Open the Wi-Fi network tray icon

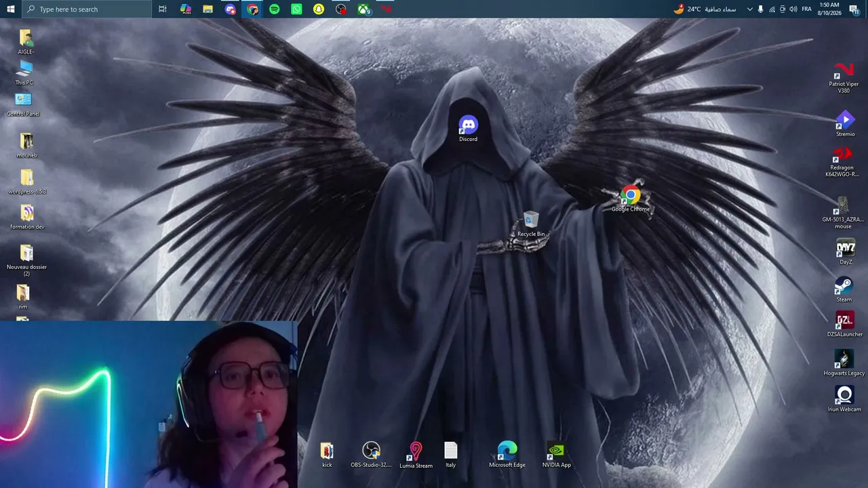(772, 9)
